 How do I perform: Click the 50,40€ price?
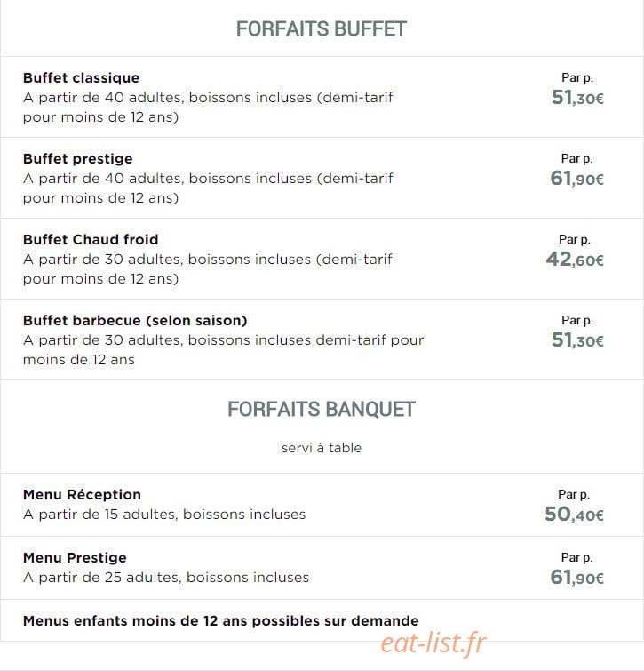[x=574, y=515]
